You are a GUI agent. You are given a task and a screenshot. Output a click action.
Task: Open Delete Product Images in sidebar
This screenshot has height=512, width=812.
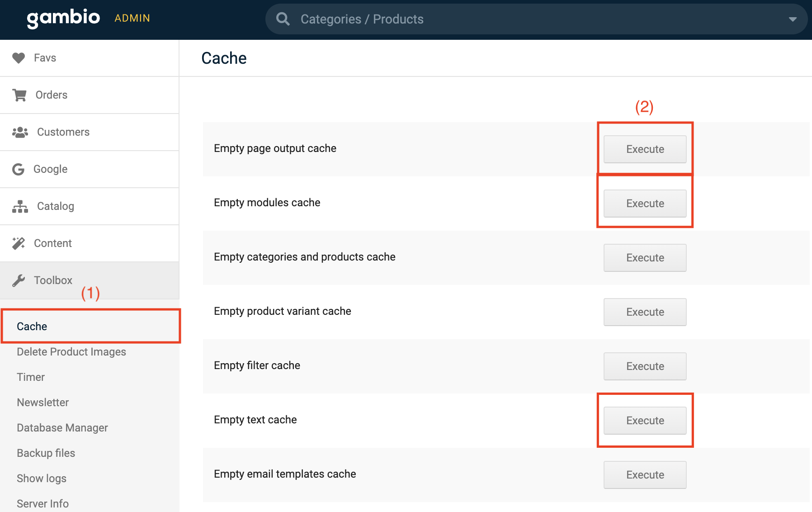pyautogui.click(x=71, y=352)
